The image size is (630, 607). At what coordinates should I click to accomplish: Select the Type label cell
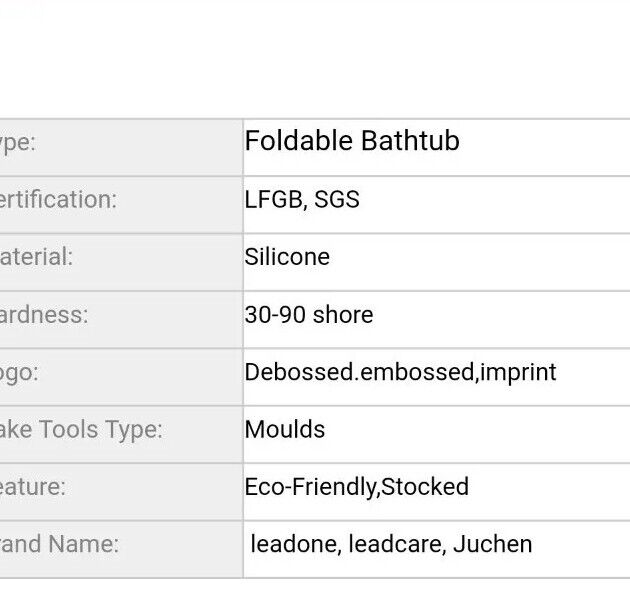[x=121, y=147]
